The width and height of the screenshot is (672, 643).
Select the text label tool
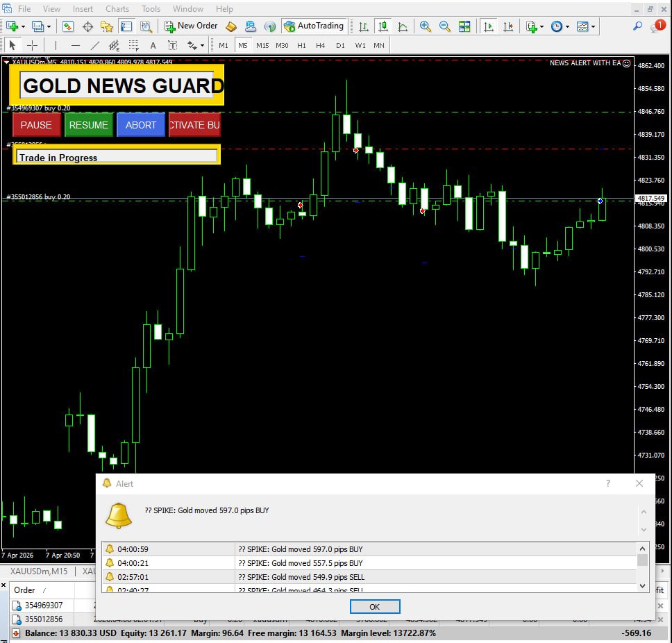click(x=172, y=45)
